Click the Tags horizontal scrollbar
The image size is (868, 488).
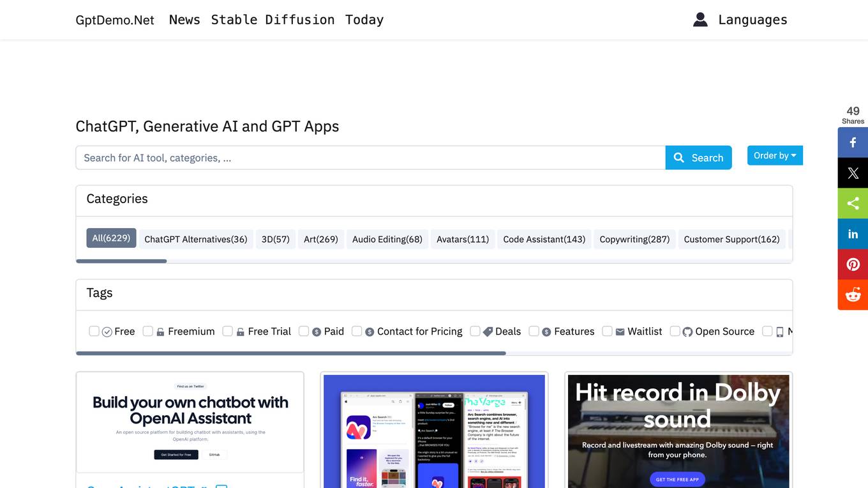(x=291, y=353)
